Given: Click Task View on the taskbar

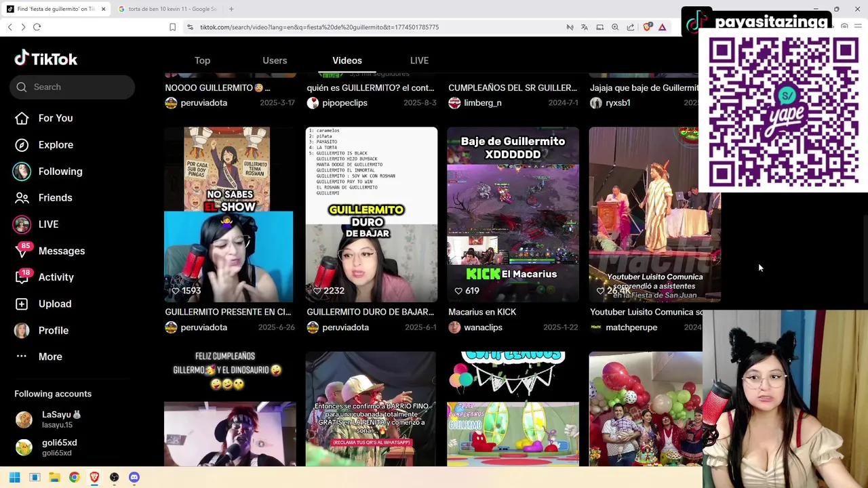Looking at the screenshot, I should (35, 477).
